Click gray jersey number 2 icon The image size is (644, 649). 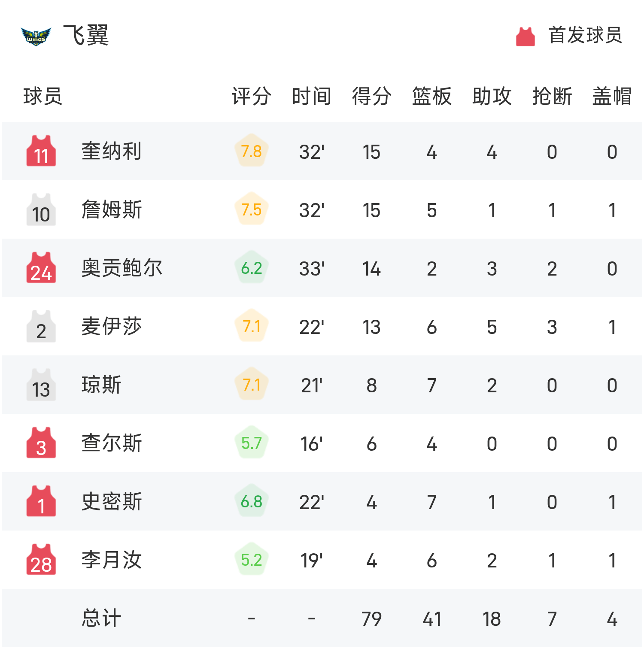(x=41, y=326)
